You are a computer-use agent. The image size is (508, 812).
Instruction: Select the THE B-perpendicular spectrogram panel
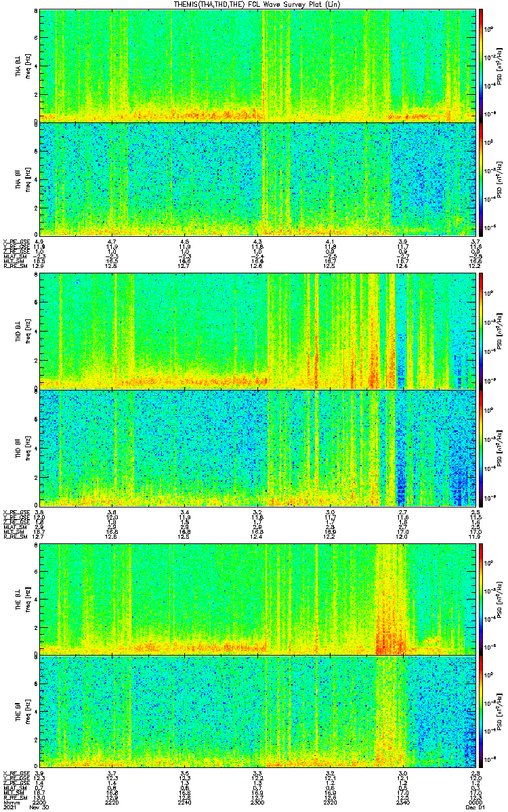tap(259, 599)
